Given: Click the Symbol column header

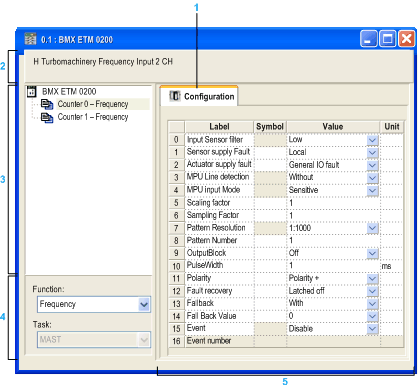Looking at the screenshot, I should (x=270, y=127).
